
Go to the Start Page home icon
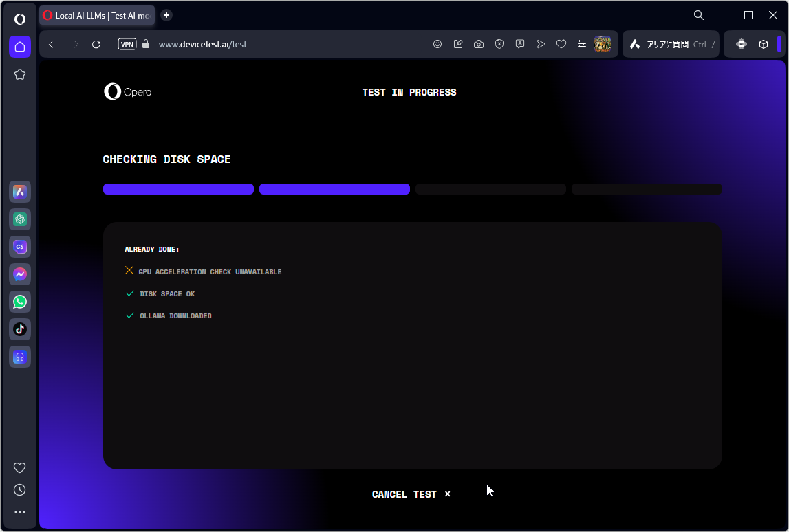[20, 47]
